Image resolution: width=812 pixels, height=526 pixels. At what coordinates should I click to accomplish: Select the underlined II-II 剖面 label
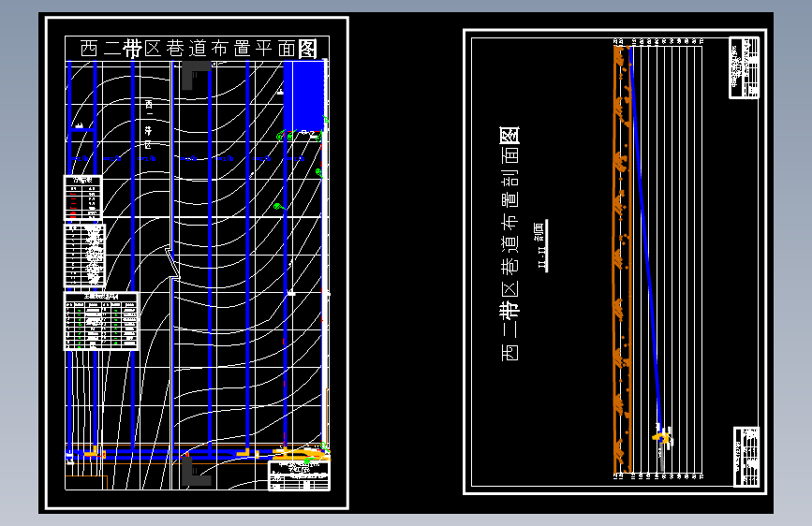541,245
